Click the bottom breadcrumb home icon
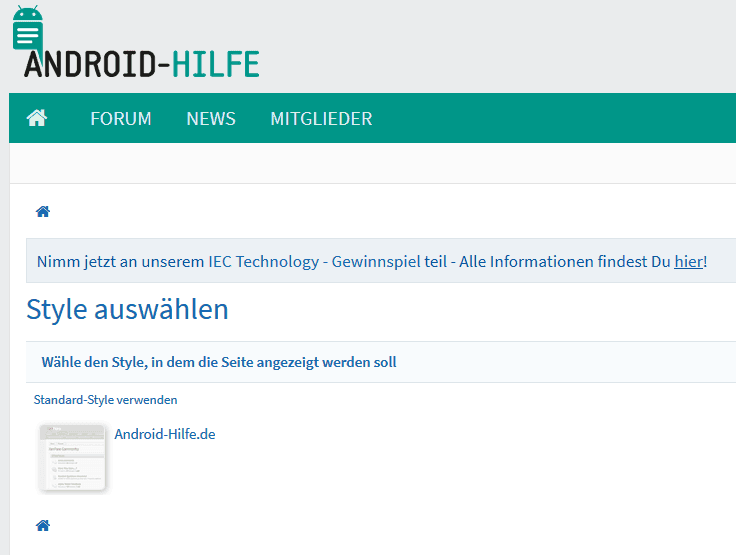Viewport: 736px width, 555px height. [43, 525]
